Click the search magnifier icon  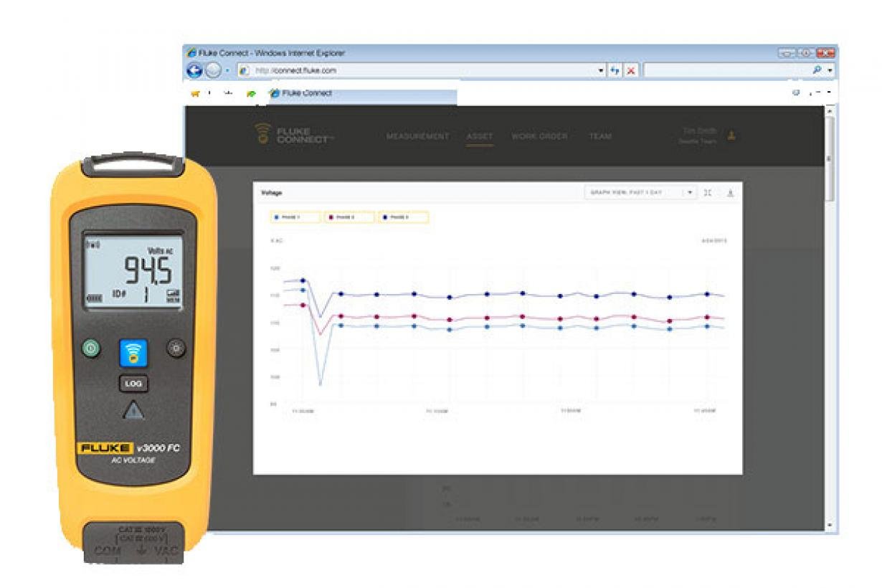pyautogui.click(x=817, y=70)
